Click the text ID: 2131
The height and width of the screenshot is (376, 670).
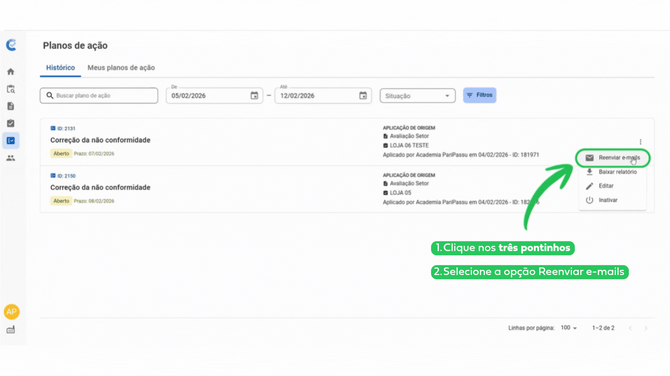[66, 128]
